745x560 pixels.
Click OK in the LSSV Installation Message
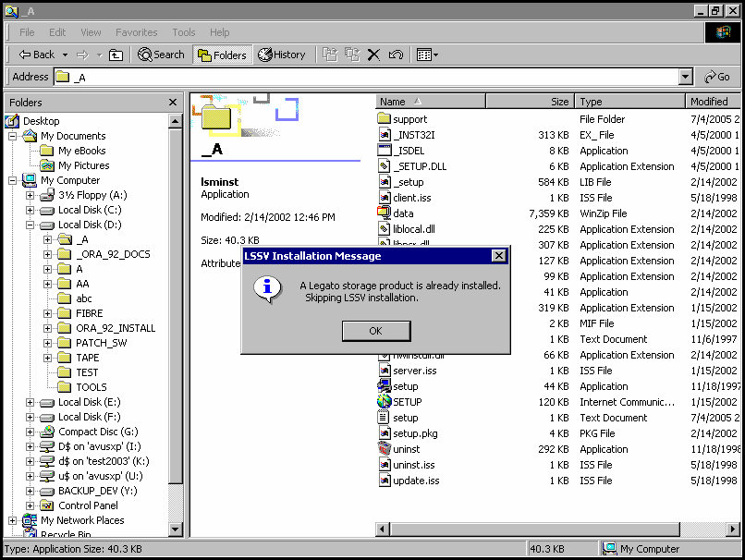coord(376,331)
